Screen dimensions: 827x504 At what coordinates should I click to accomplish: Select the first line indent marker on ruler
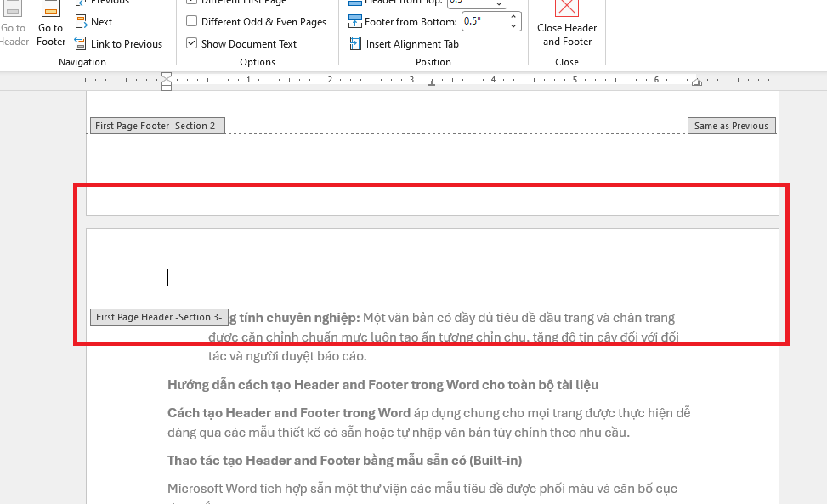[x=166, y=76]
